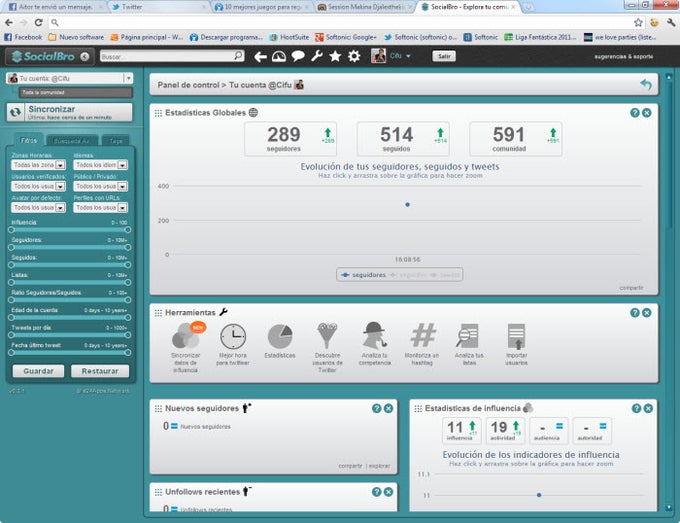
Task: Expand the Cifu user menu arrow
Action: pyautogui.click(x=408, y=56)
